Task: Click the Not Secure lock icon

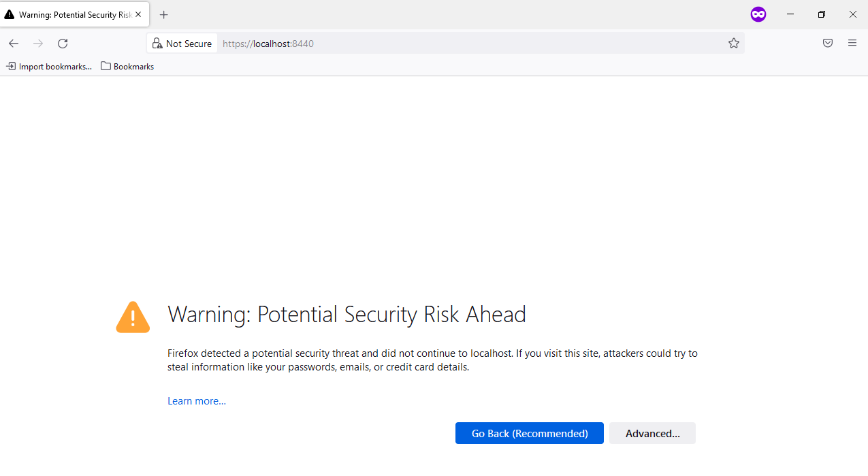Action: point(157,44)
